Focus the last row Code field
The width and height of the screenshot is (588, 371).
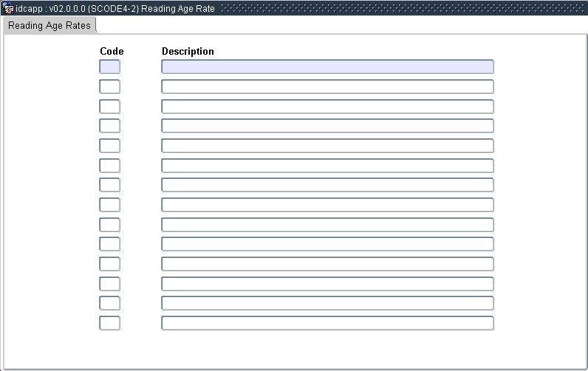(109, 323)
